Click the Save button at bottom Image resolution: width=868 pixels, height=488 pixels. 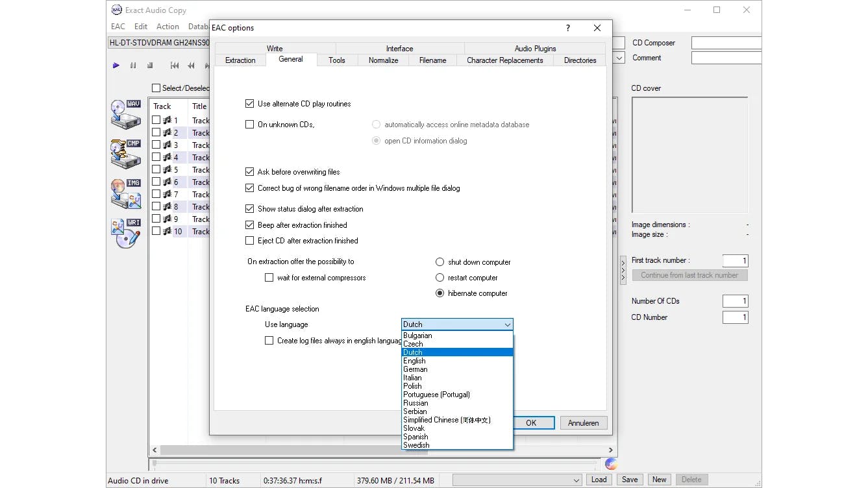[629, 480]
